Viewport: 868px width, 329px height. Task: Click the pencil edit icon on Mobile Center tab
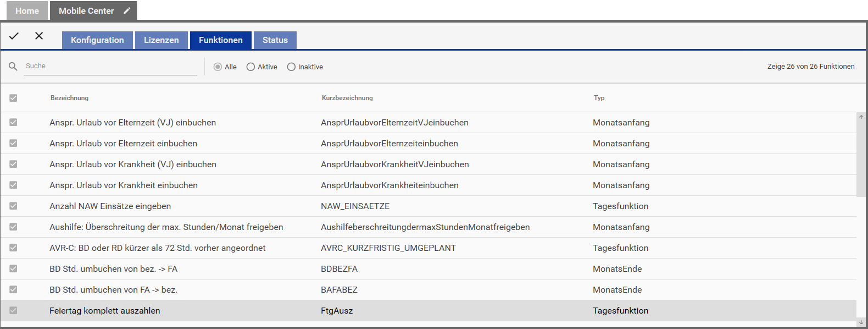127,10
